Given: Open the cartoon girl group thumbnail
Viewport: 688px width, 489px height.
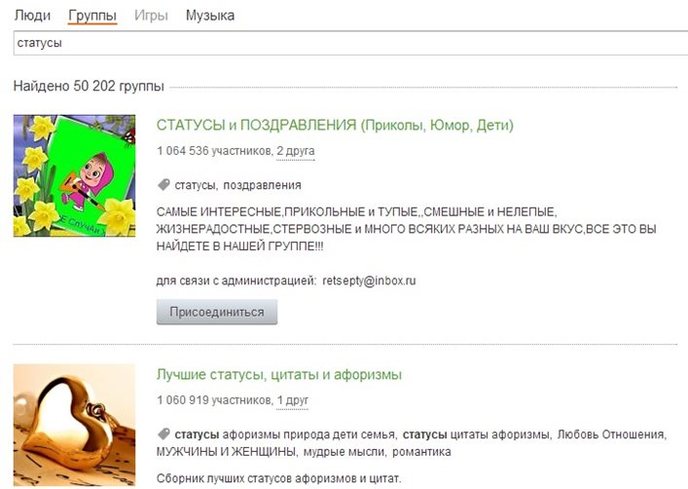Looking at the screenshot, I should [x=75, y=176].
